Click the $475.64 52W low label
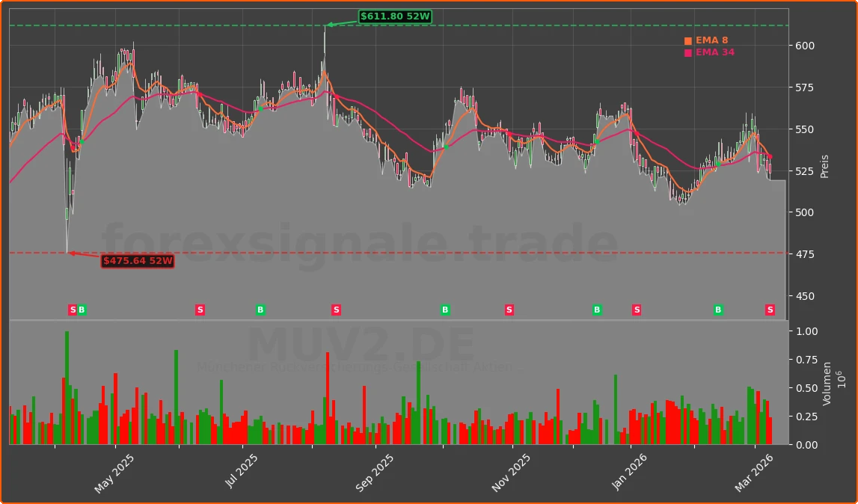Image resolution: width=858 pixels, height=504 pixels. [138, 262]
